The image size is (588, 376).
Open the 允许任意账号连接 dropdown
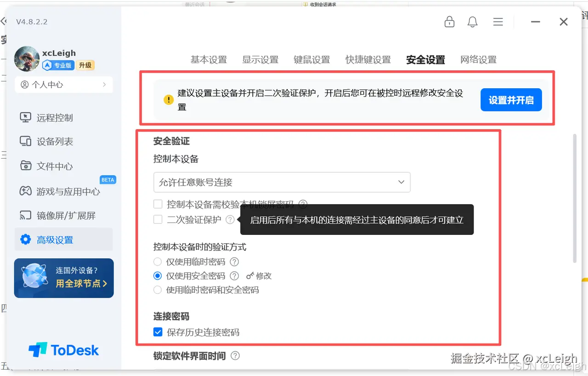pos(282,182)
